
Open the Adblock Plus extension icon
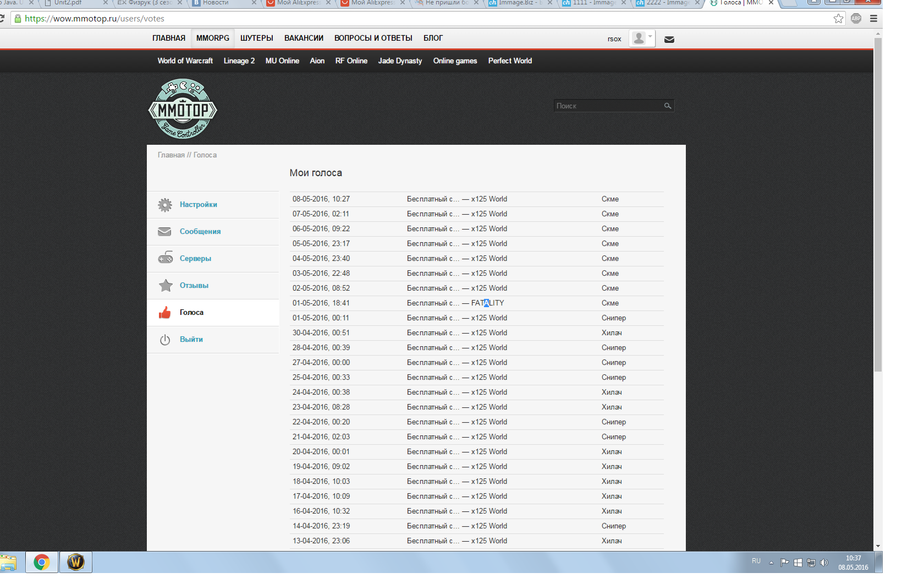(x=856, y=19)
